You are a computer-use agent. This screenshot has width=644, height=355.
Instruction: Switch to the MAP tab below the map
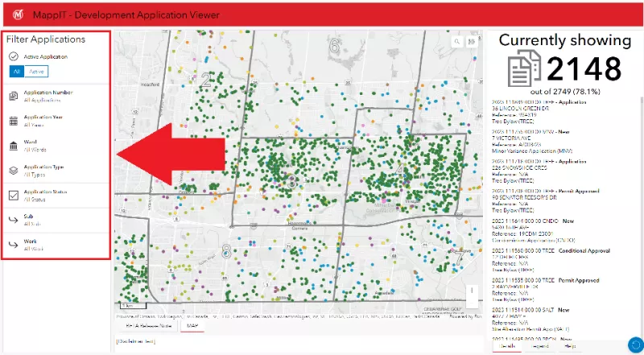192,326
